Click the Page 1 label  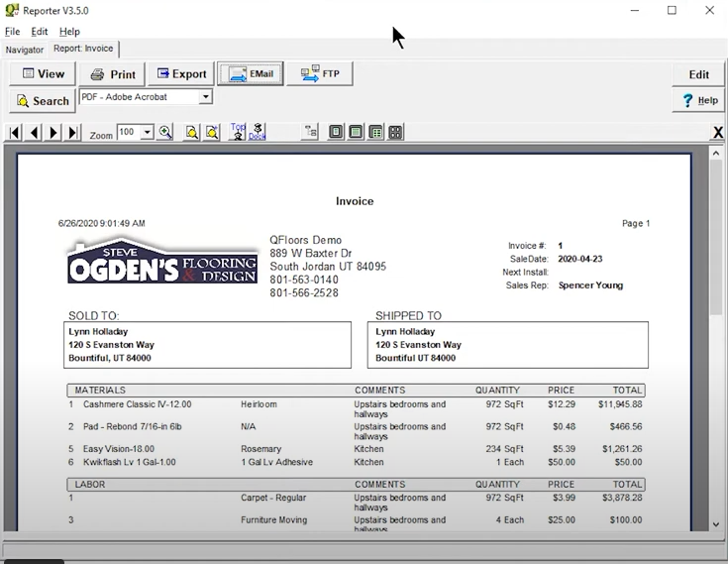click(636, 223)
